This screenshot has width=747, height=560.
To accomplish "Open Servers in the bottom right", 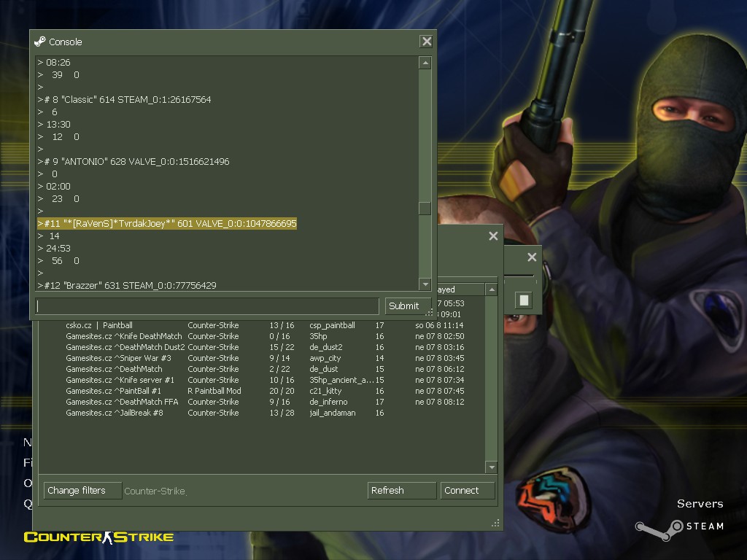I will [700, 504].
